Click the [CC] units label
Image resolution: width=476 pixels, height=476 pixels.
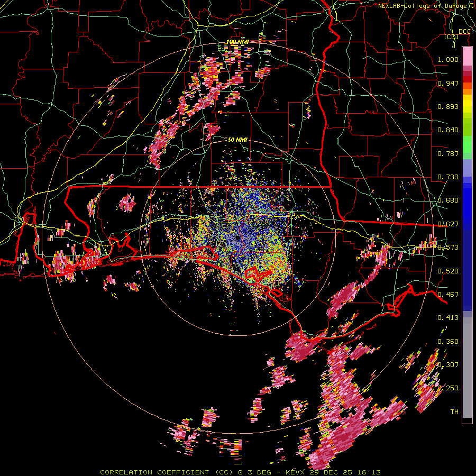pos(452,37)
